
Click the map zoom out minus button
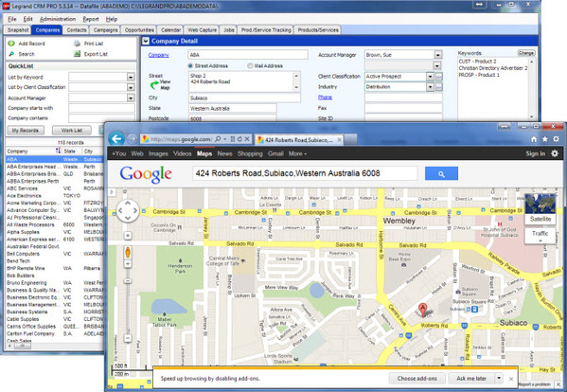point(128,338)
